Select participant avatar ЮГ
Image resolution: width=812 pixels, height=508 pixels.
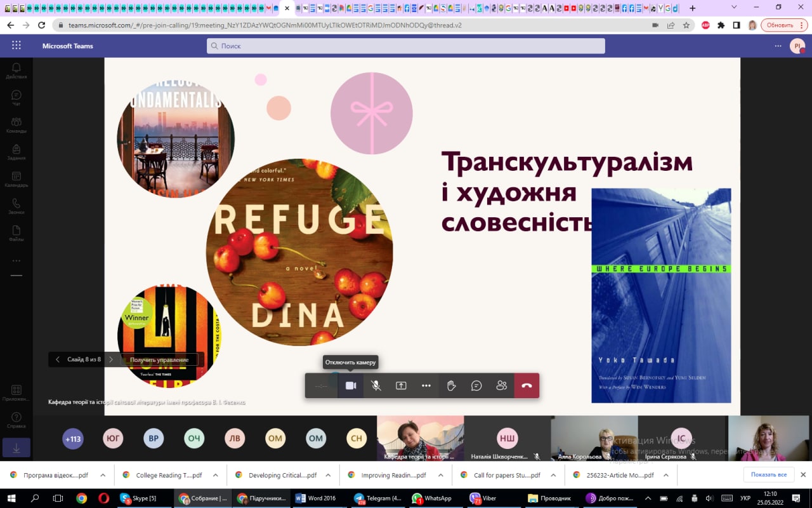(x=114, y=439)
